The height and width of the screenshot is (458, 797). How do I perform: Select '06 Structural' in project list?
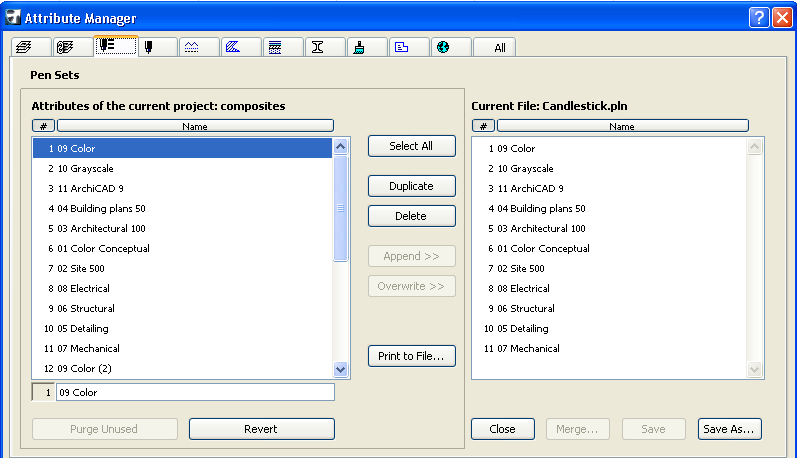click(x=182, y=309)
